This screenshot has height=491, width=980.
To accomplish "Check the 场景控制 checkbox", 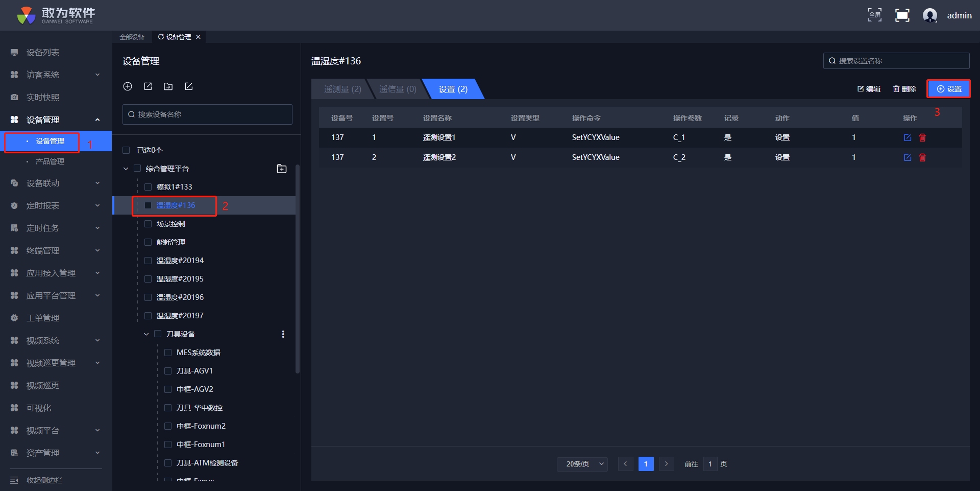I will coord(148,224).
